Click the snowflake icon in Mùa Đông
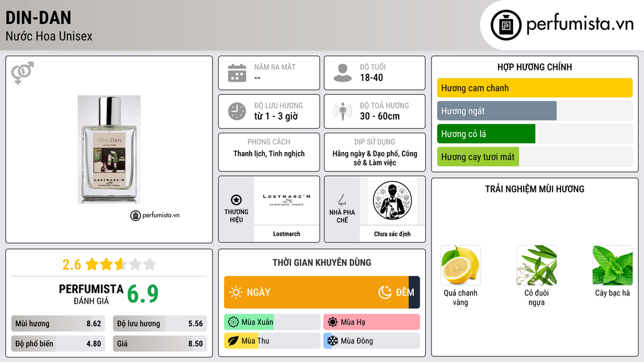Viewport: 644px width, 362px height. click(x=333, y=341)
